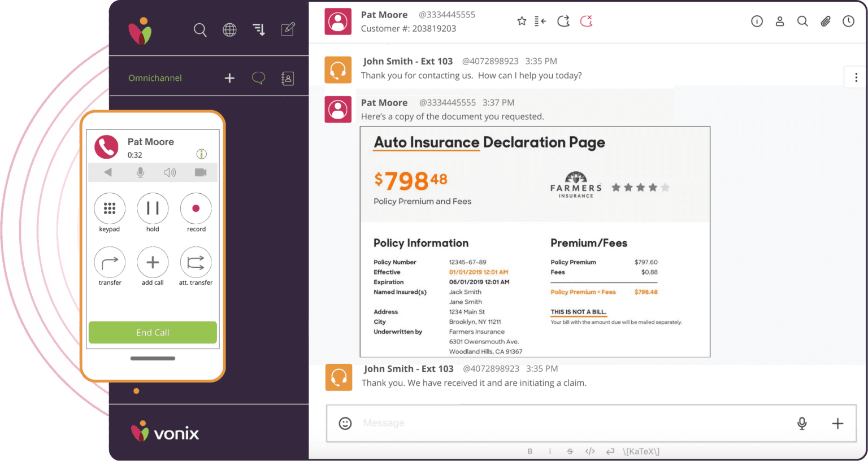
Task: Expand the plus menu in the message box
Action: point(837,423)
